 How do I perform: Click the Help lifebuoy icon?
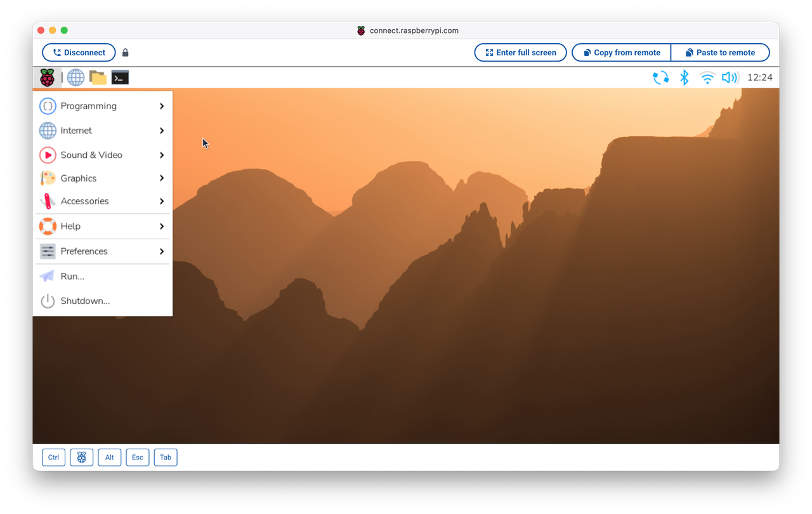(x=48, y=226)
